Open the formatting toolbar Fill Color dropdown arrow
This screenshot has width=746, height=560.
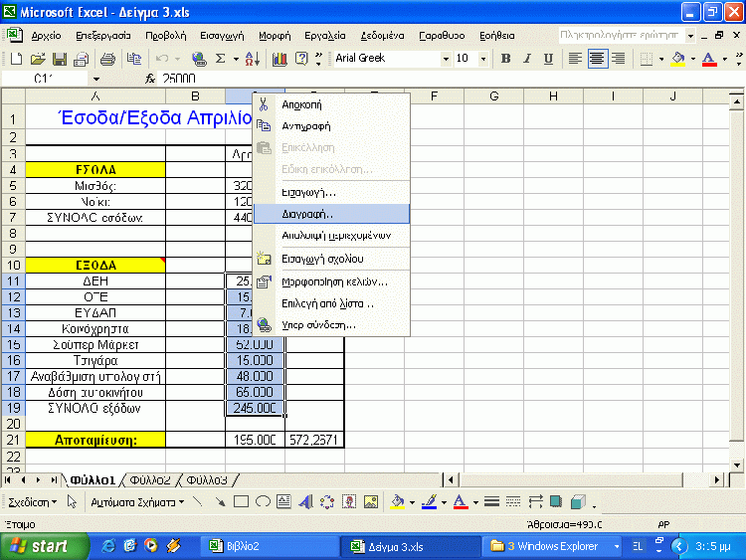[x=692, y=59]
